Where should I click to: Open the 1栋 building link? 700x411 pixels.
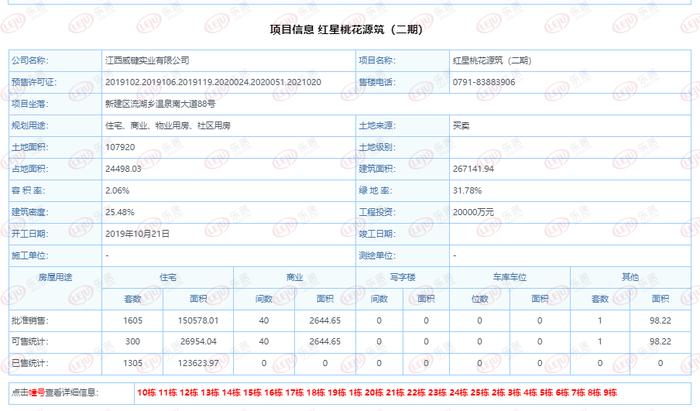356,393
